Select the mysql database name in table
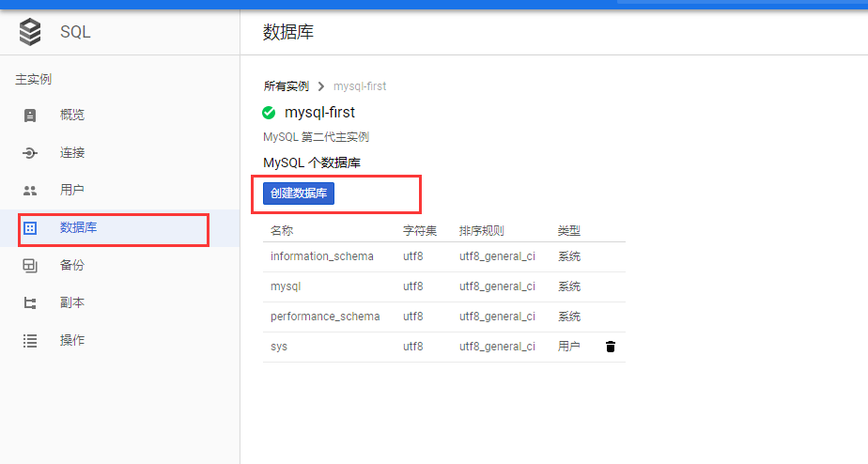The height and width of the screenshot is (464, 868). [286, 286]
